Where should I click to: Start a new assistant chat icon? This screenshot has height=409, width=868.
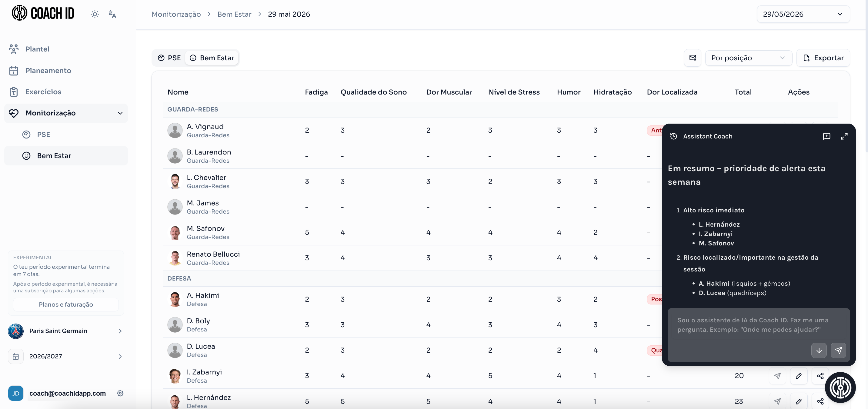826,136
